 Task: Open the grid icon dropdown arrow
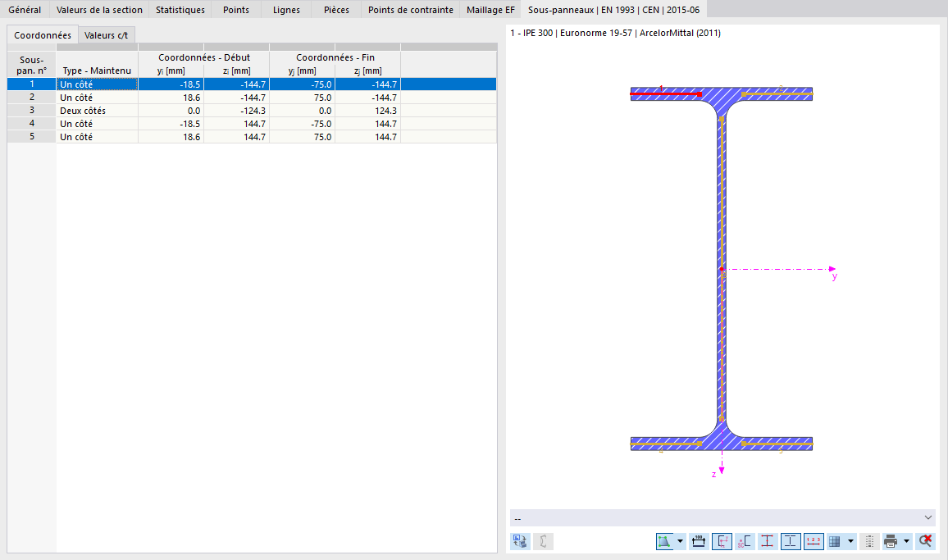click(x=850, y=541)
